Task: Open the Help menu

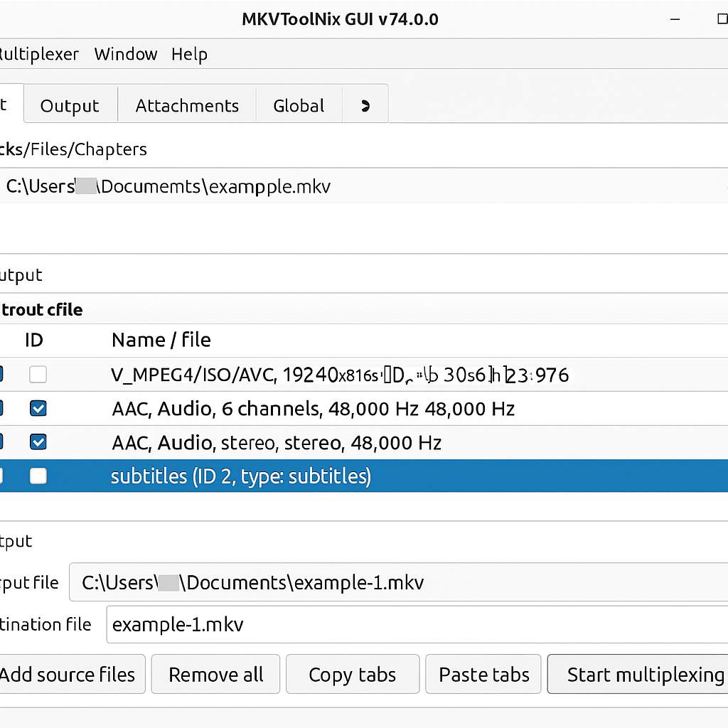Action: pyautogui.click(x=189, y=55)
